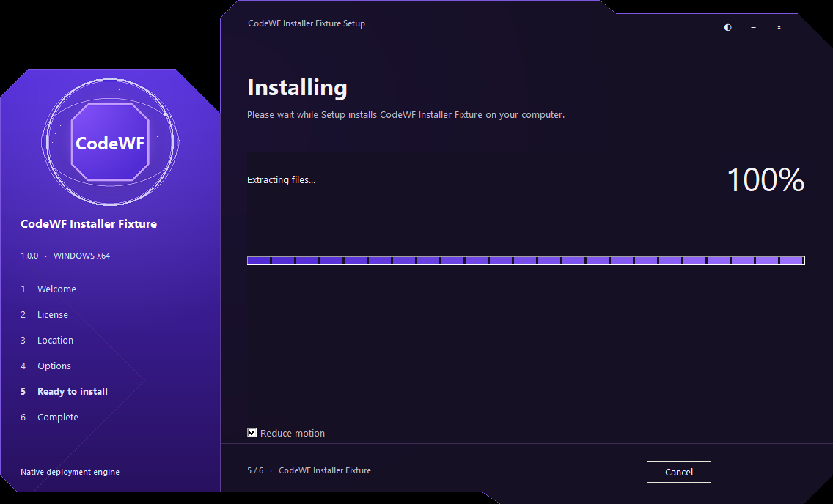Click the CodeWF Installer Fixture Setup title
The image size is (833, 504).
307,23
